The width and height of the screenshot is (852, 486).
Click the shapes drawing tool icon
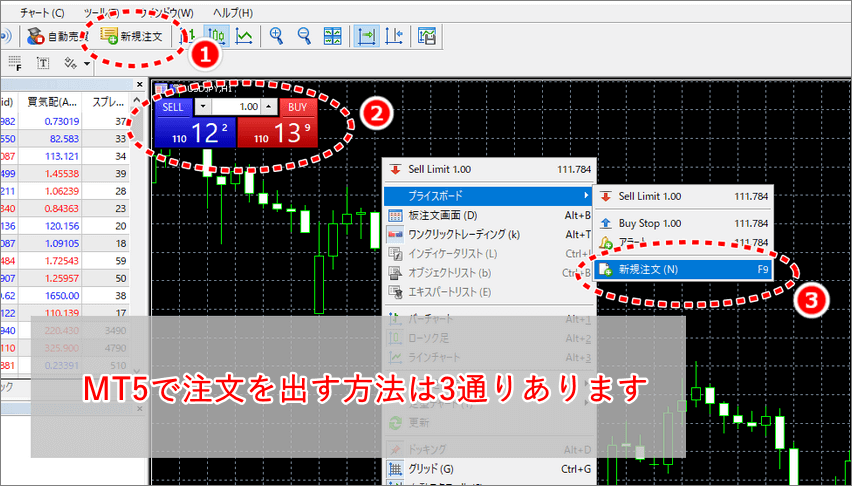[71, 64]
